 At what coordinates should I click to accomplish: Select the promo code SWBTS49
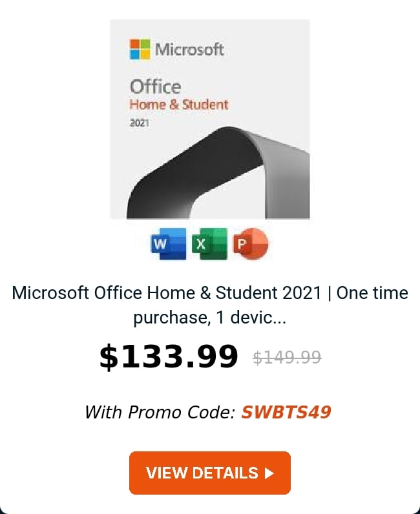click(286, 412)
